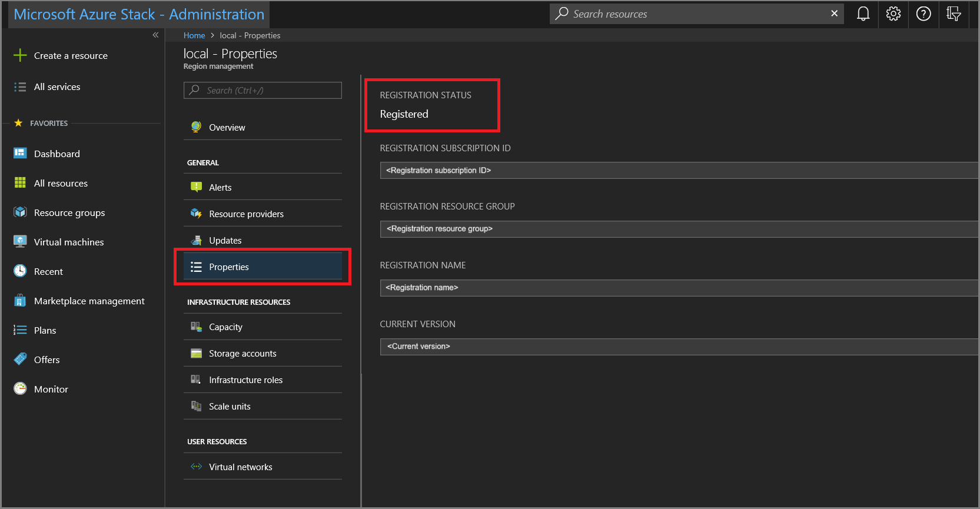Collapse the left sidebar with double chevron
The width and height of the screenshot is (980, 509).
click(155, 35)
